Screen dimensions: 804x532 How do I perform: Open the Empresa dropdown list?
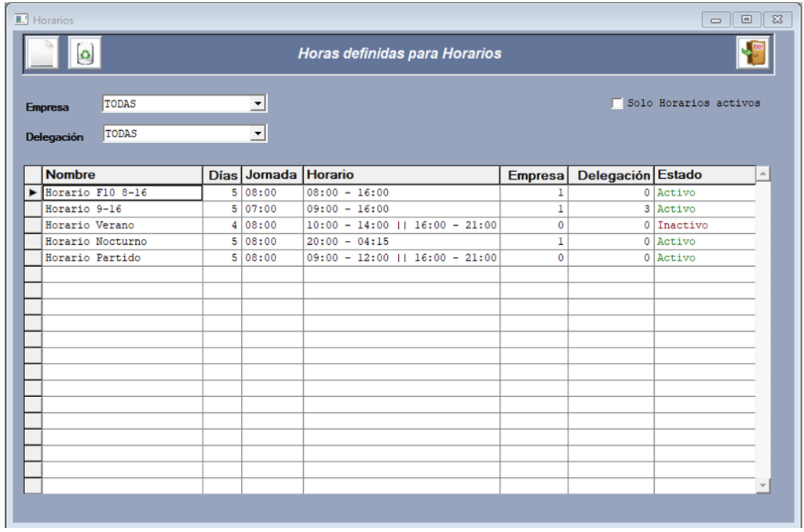coord(258,104)
